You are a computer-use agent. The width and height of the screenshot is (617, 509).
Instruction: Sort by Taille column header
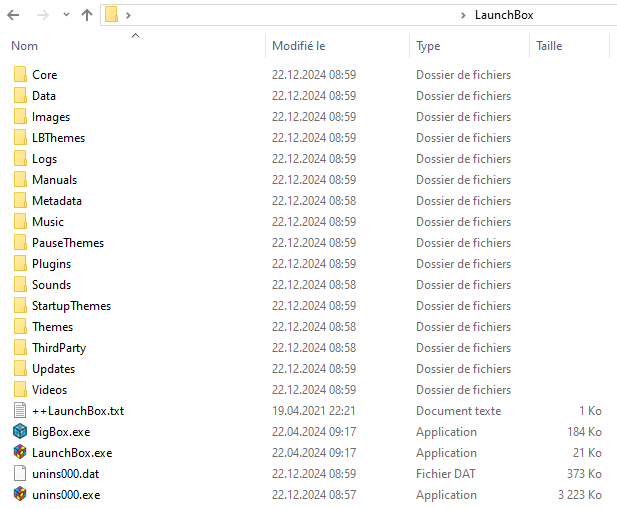[x=549, y=46]
